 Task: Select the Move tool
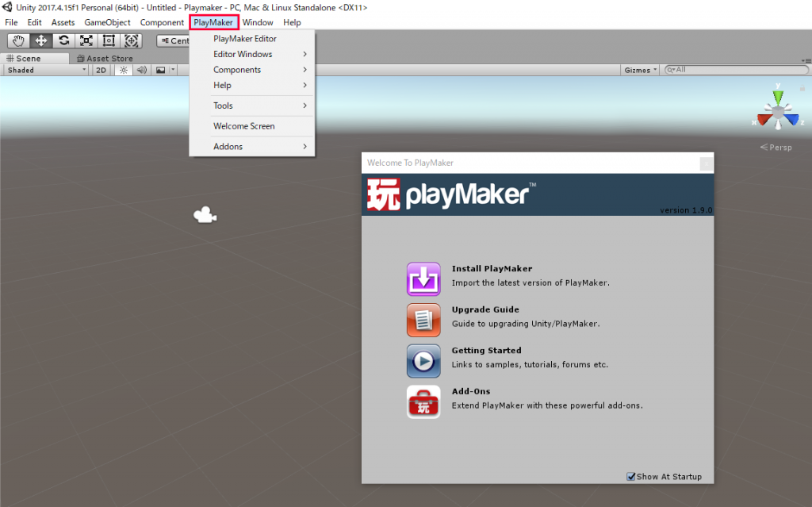[x=40, y=40]
